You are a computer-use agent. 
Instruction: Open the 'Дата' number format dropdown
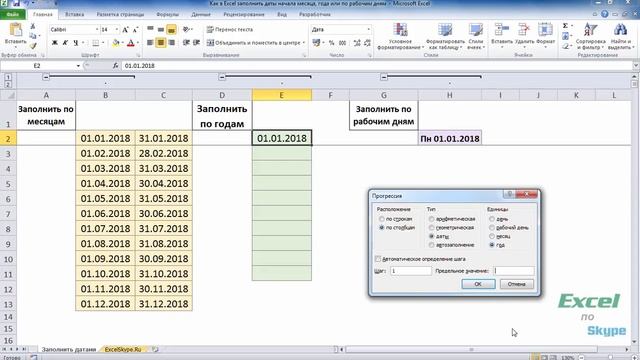coord(369,29)
